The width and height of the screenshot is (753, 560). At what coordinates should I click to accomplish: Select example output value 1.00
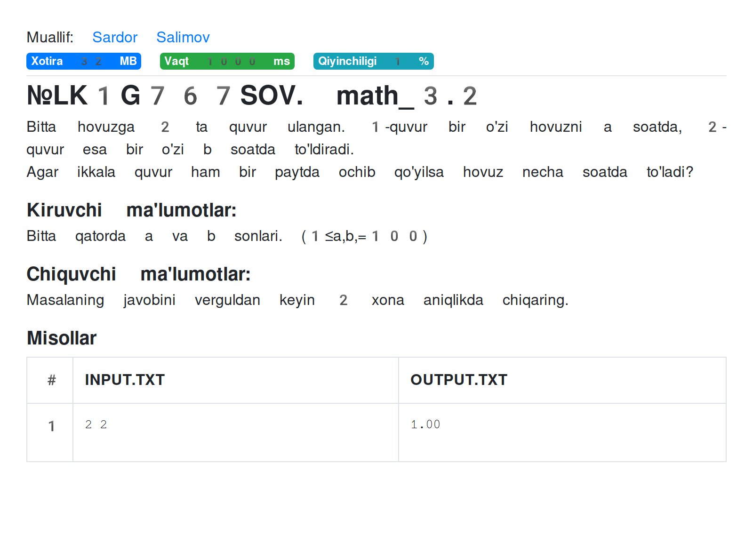[x=425, y=424]
